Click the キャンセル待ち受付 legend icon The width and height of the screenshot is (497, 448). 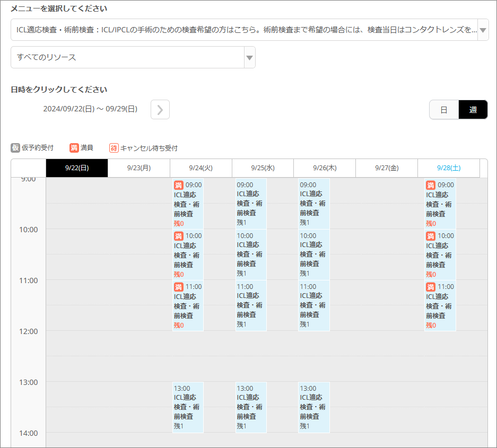click(114, 147)
